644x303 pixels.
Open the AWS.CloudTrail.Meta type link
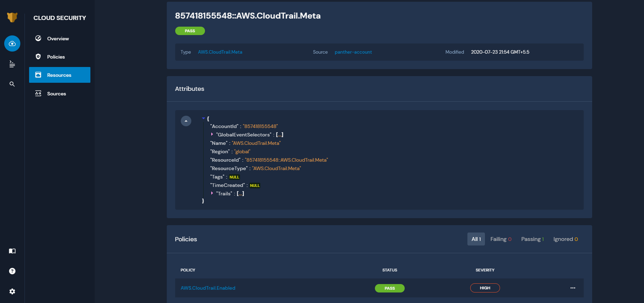click(x=220, y=52)
